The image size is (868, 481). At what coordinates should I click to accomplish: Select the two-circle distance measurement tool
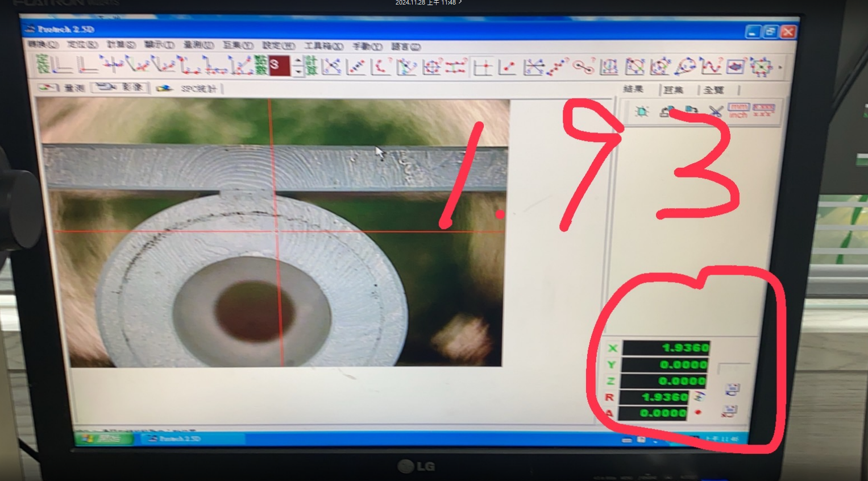click(583, 67)
